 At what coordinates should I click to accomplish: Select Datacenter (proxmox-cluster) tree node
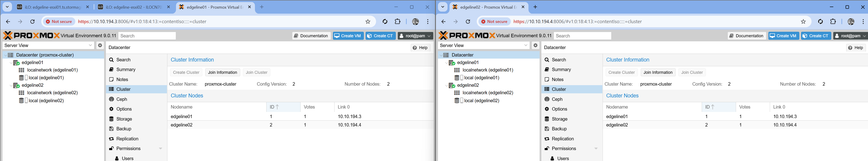[45, 55]
